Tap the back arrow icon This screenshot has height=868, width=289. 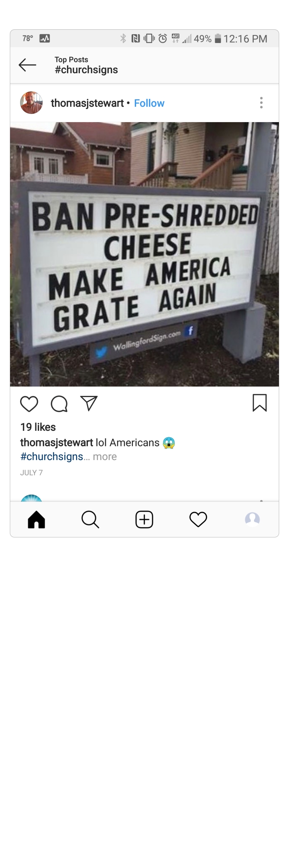[27, 65]
